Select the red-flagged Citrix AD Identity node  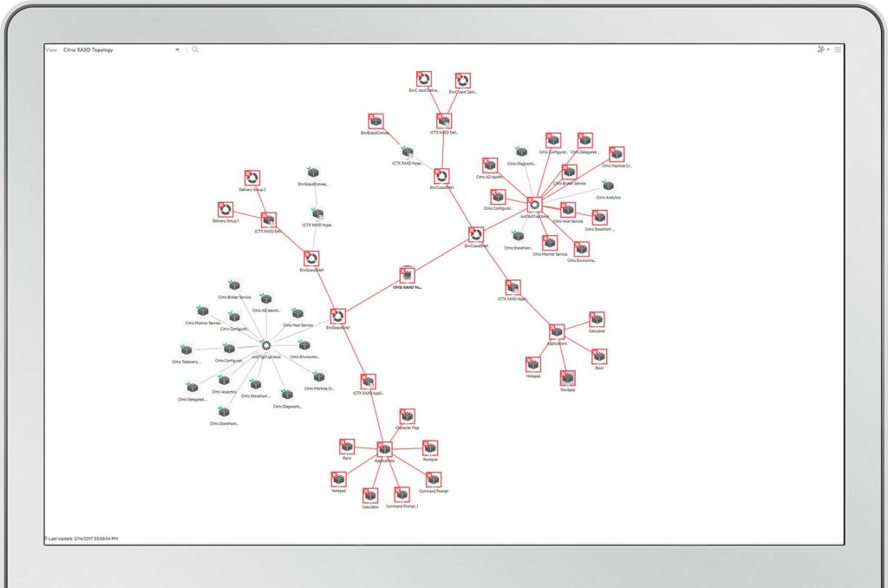pos(490,166)
